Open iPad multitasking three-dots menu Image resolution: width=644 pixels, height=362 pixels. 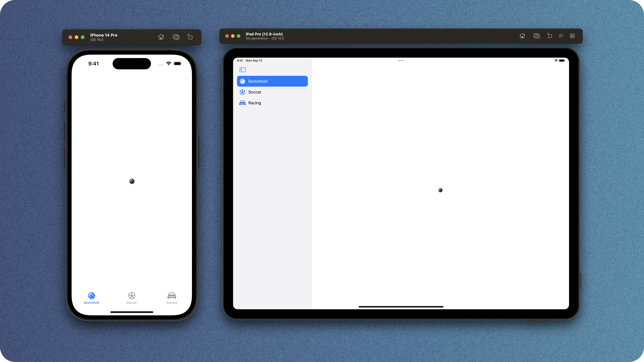(401, 61)
